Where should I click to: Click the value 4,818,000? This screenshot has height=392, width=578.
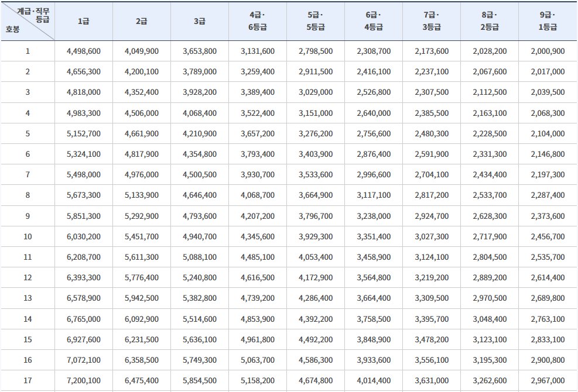click(x=84, y=92)
